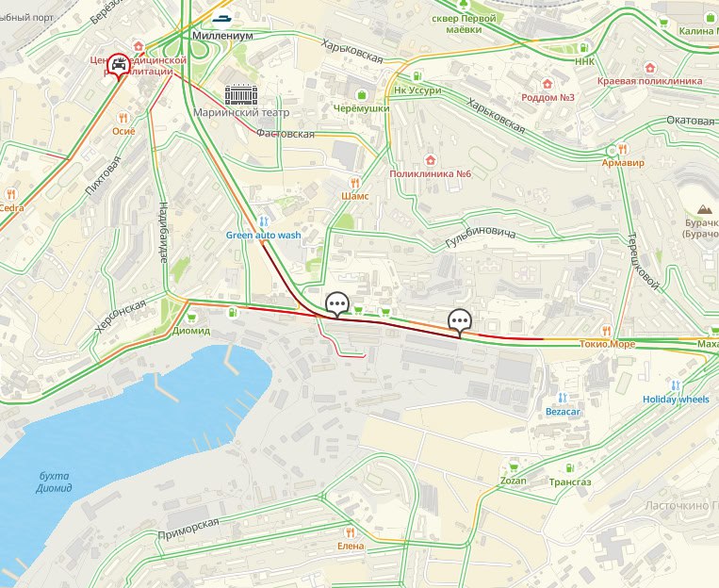The image size is (719, 588).
Task: Select the Диомид shop cart icon
Action: [x=191, y=317]
